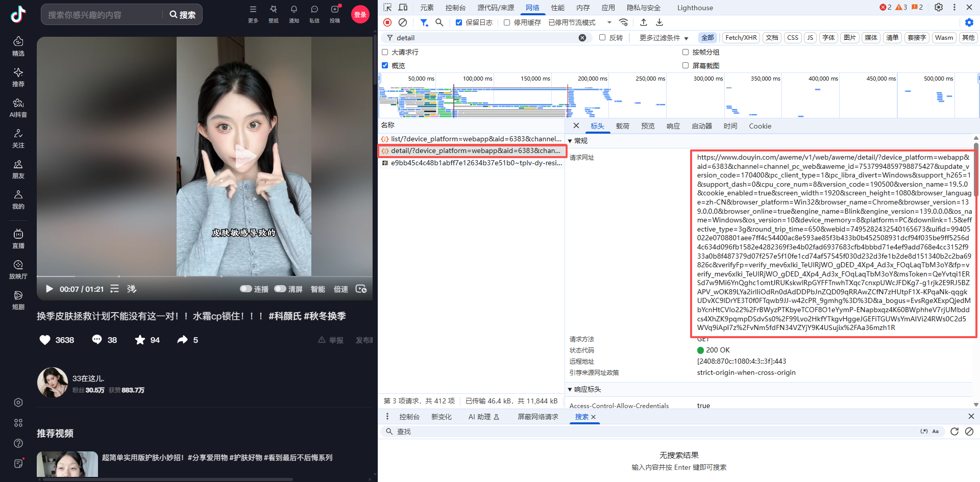
Task: Enable the 大请求行 checkbox
Action: (385, 52)
